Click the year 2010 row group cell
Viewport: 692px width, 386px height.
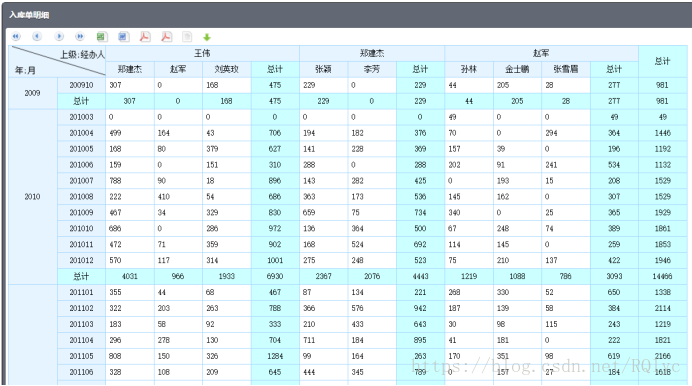[32, 196]
